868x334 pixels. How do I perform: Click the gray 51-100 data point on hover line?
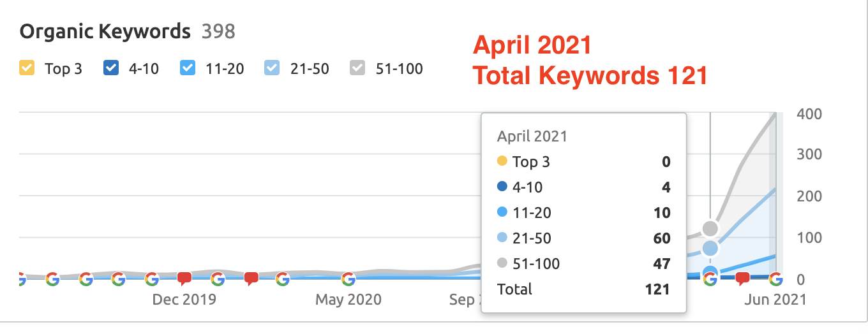(x=710, y=228)
